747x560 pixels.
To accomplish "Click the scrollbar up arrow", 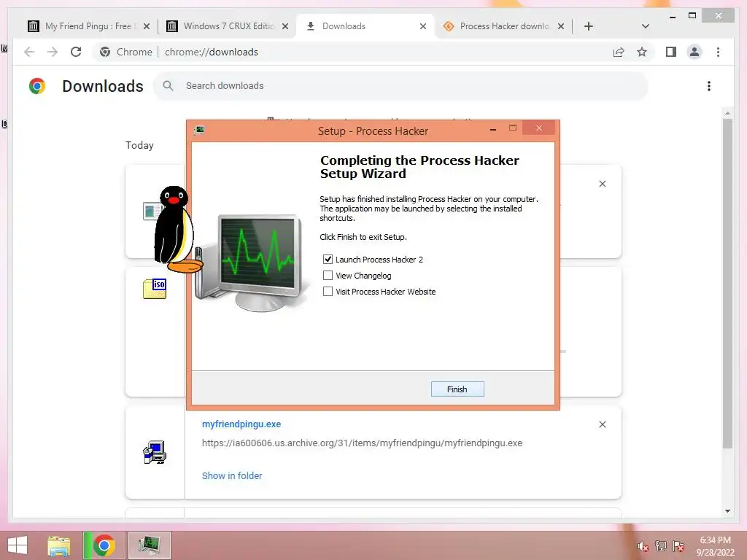I will coord(727,113).
